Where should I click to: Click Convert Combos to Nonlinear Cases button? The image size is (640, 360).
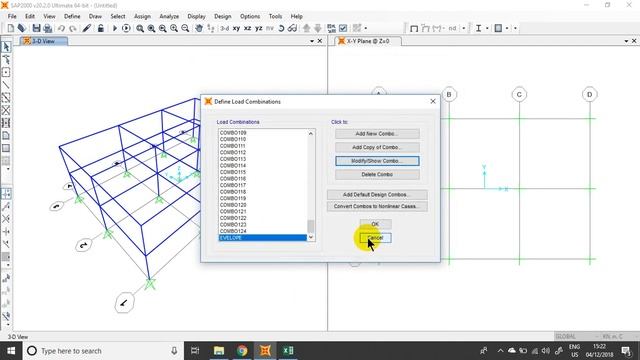pos(377,207)
